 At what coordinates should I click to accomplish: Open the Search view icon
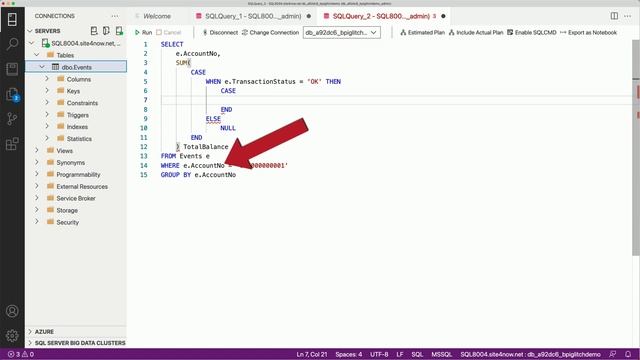click(12, 44)
